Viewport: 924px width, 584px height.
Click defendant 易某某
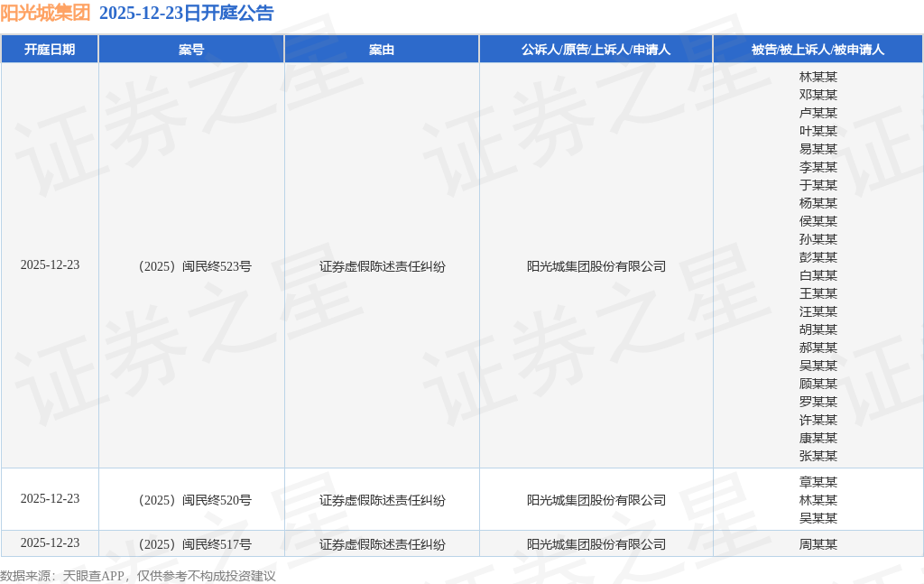(818, 149)
